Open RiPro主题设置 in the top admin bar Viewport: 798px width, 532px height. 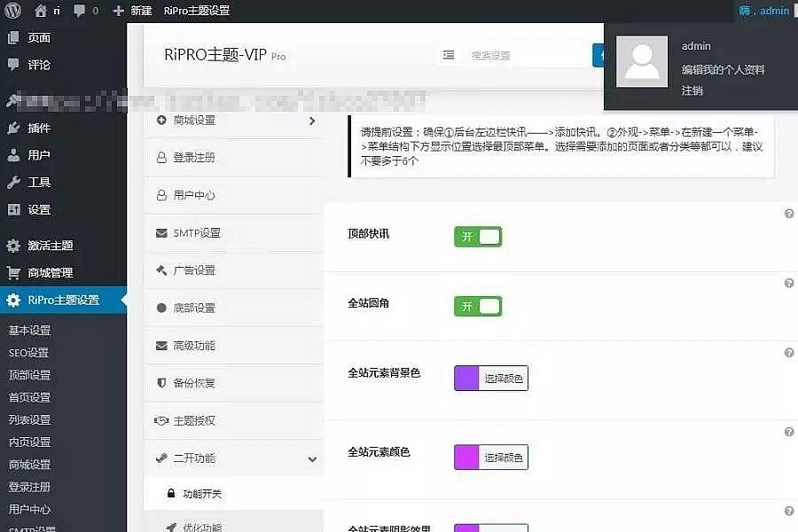coord(197,10)
